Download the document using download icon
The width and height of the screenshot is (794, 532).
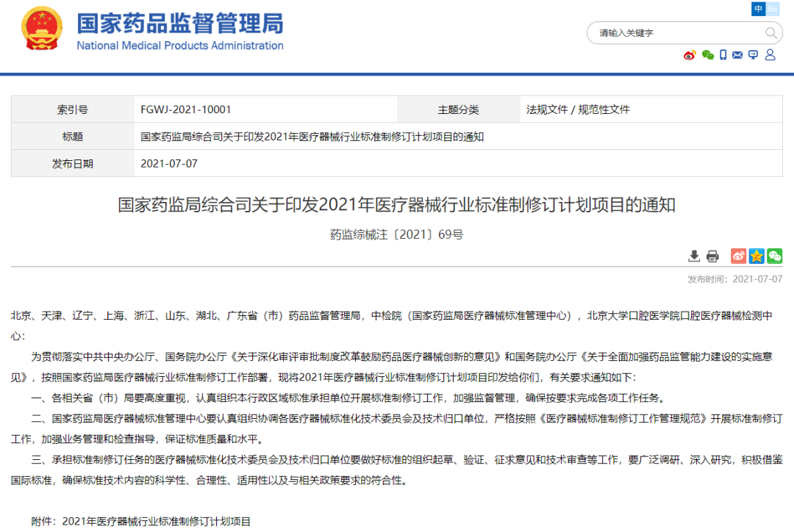click(x=694, y=256)
